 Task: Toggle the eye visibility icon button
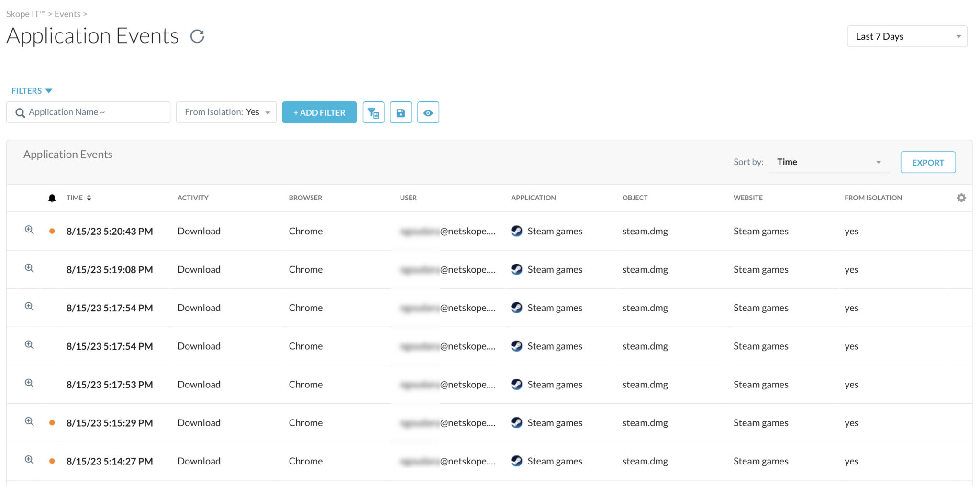pos(428,113)
